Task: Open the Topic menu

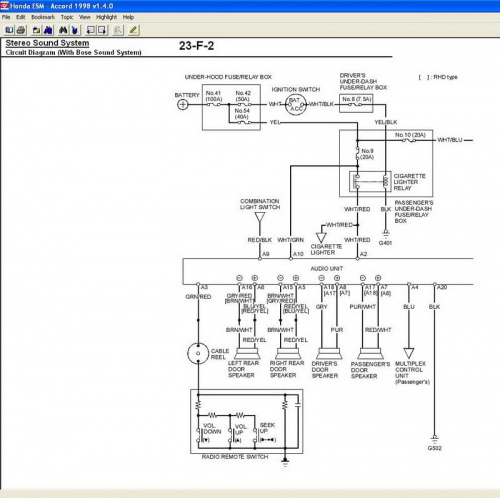Action: [67, 17]
